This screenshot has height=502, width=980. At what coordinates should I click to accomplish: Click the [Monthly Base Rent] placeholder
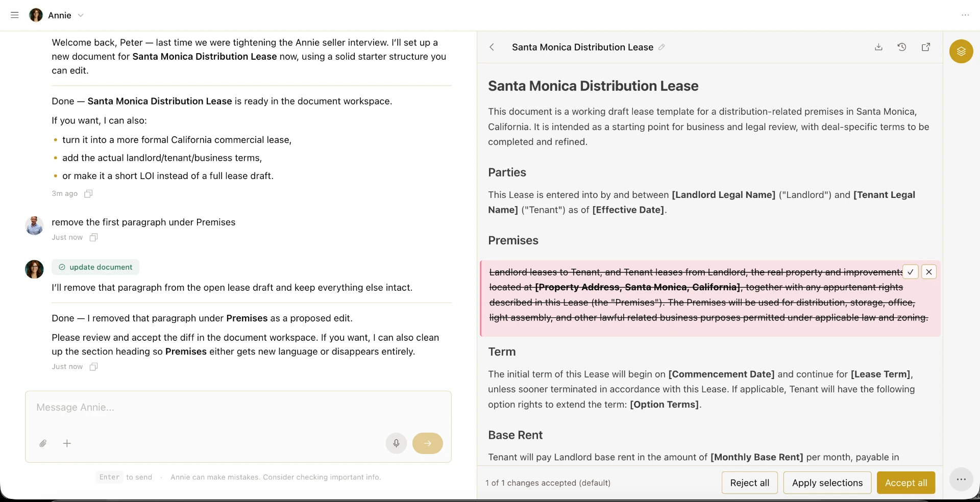[756, 457]
